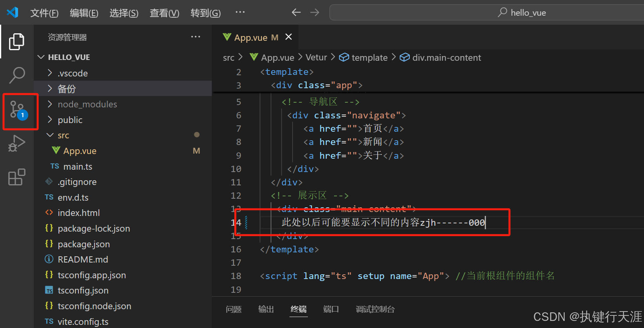This screenshot has height=328, width=644.
Task: Click Vetur in the breadcrumb path
Action: point(316,58)
